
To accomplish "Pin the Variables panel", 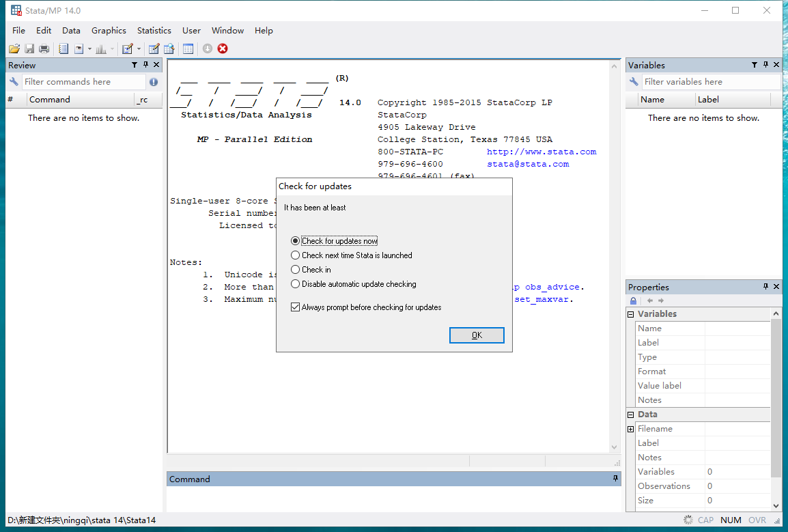I will click(765, 65).
